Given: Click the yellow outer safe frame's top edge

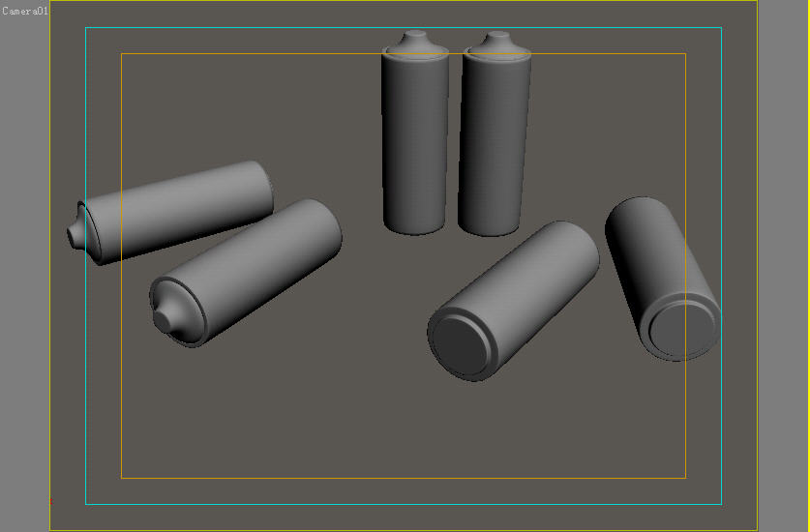Looking at the screenshot, I should (387, 1).
